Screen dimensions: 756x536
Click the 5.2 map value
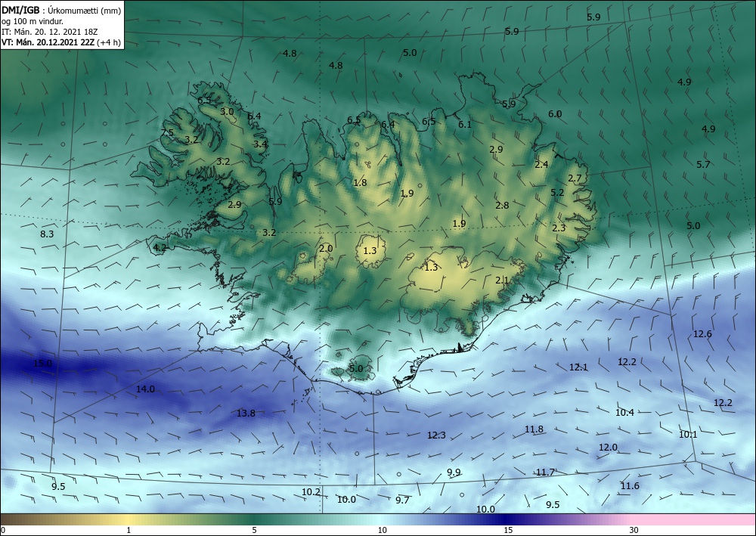click(557, 192)
